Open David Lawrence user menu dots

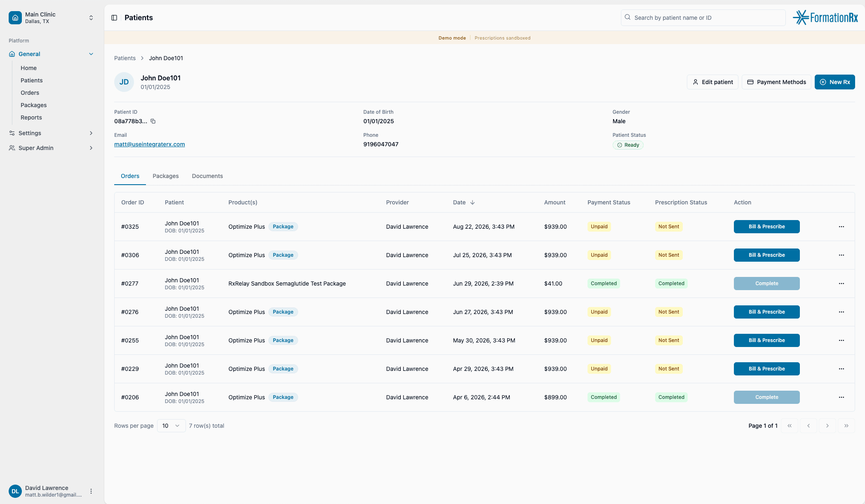click(91, 491)
